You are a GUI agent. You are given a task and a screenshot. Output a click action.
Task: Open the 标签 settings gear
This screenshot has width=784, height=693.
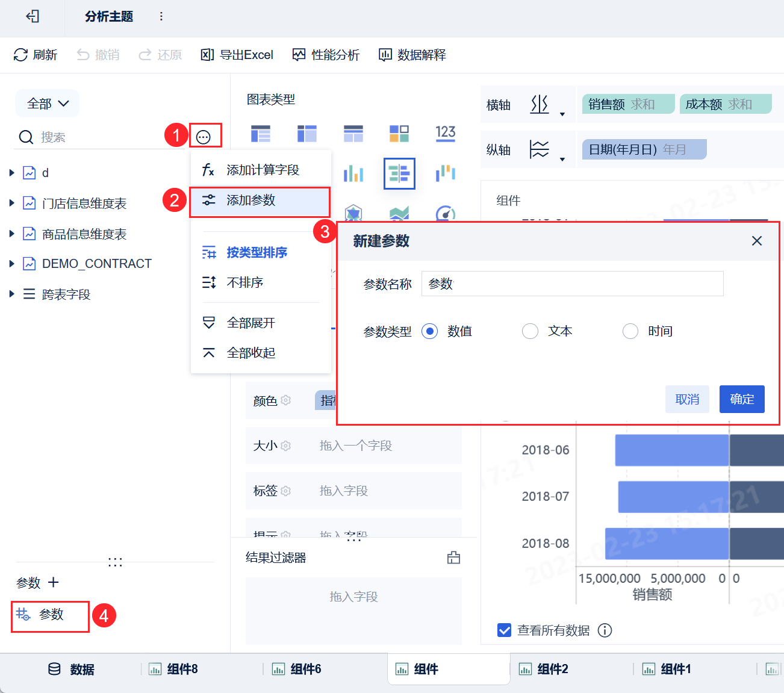click(286, 491)
